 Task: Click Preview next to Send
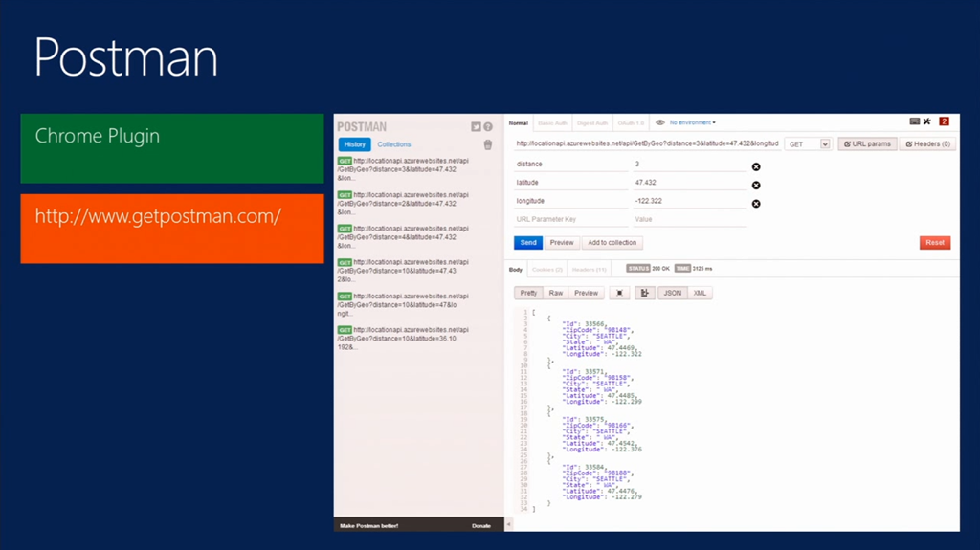coord(561,243)
